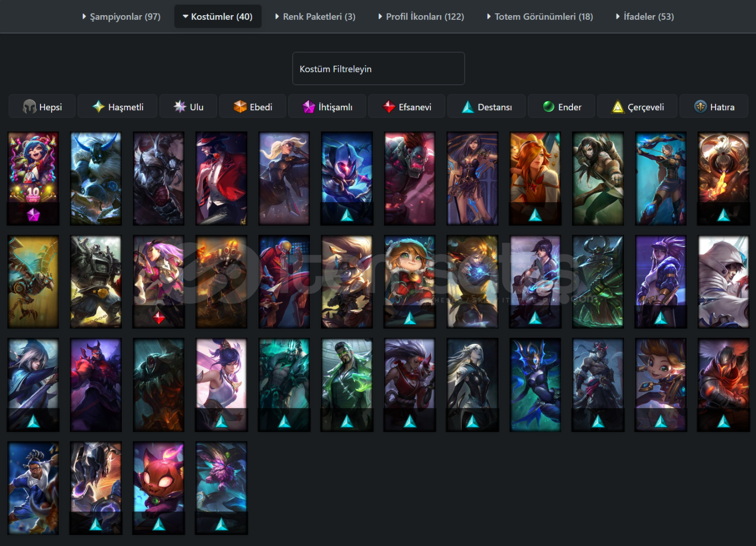
Task: Collapse the Kostümler (40) section
Action: click(x=218, y=17)
